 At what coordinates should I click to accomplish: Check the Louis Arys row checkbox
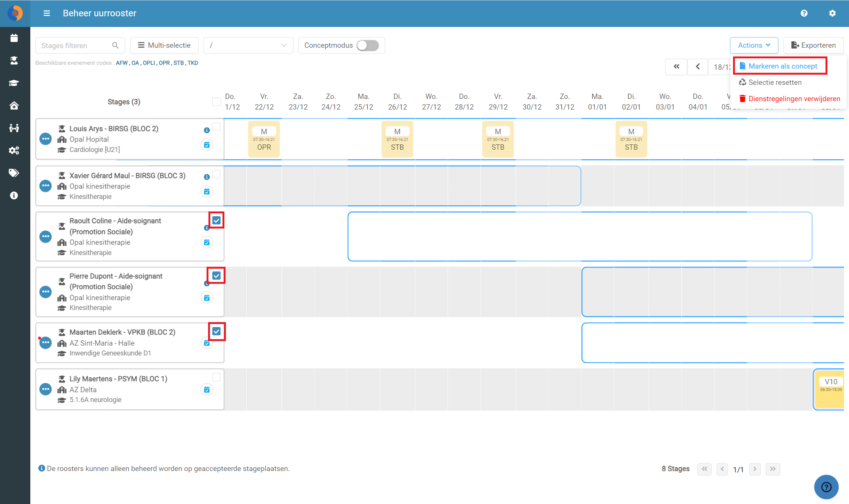click(x=216, y=127)
